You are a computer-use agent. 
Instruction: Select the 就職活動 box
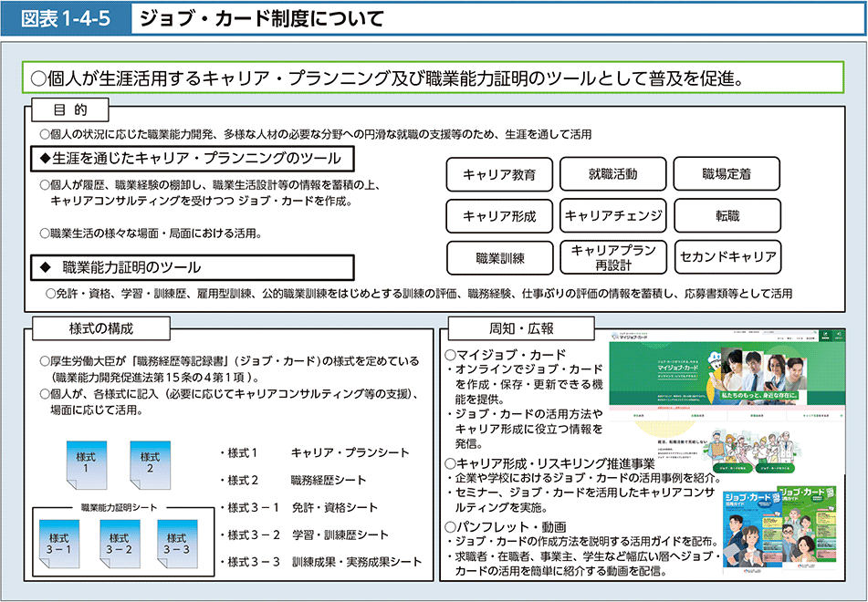point(613,174)
